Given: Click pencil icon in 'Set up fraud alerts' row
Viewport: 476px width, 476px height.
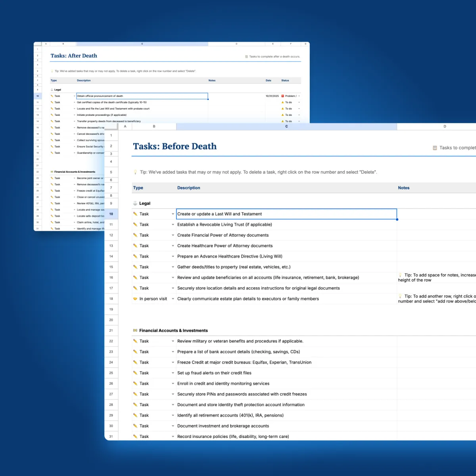Looking at the screenshot, I should click(x=135, y=373).
